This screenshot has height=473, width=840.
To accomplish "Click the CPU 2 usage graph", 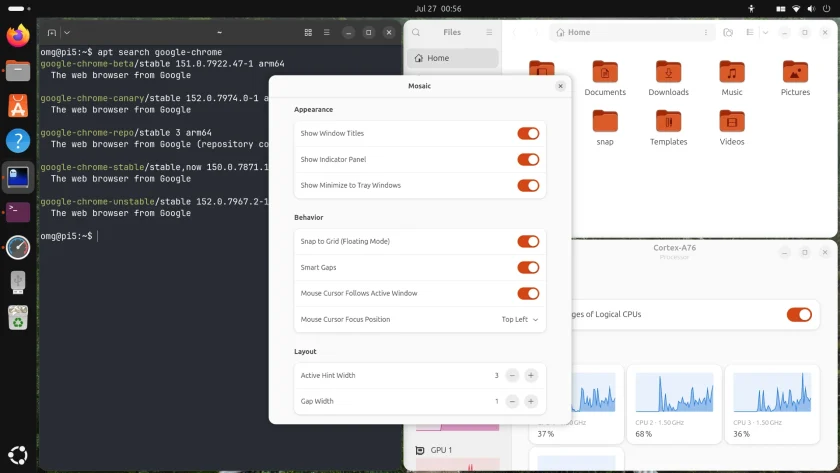I will (674, 393).
